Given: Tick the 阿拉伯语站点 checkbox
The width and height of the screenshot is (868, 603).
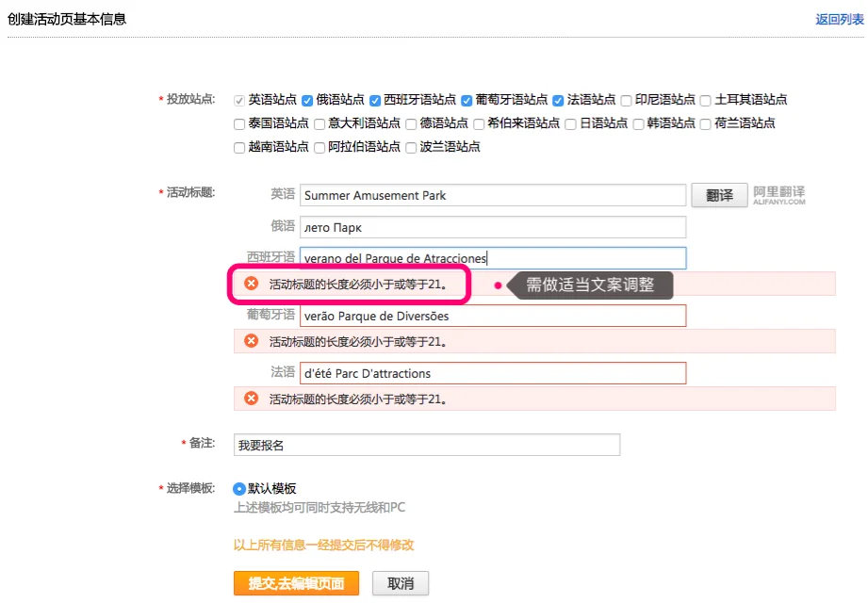Looking at the screenshot, I should tap(319, 148).
